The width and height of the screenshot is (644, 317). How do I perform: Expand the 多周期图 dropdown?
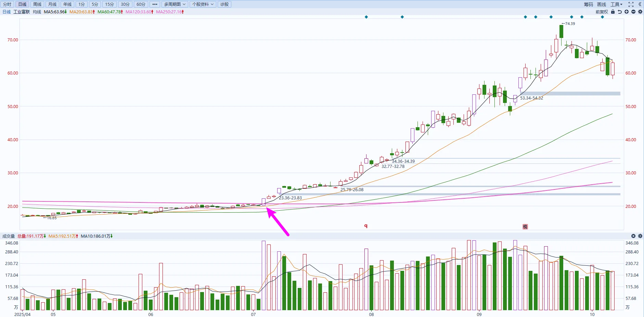pyautogui.click(x=175, y=4)
